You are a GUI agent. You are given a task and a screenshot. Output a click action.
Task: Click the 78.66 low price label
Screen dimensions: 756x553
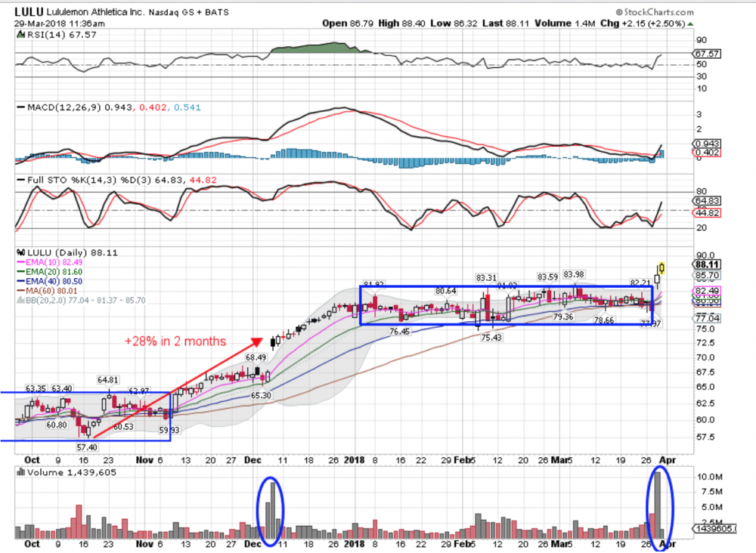tap(603, 320)
